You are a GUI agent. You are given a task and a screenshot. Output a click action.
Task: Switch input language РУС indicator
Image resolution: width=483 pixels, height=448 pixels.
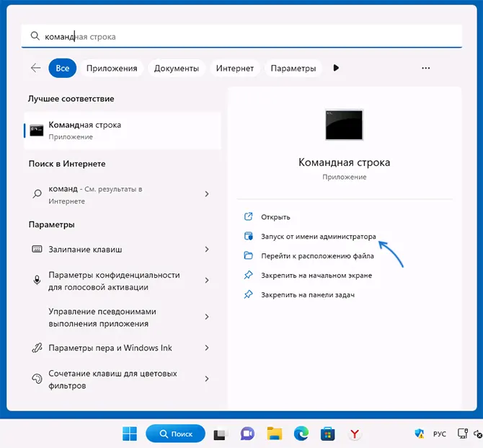click(x=439, y=434)
